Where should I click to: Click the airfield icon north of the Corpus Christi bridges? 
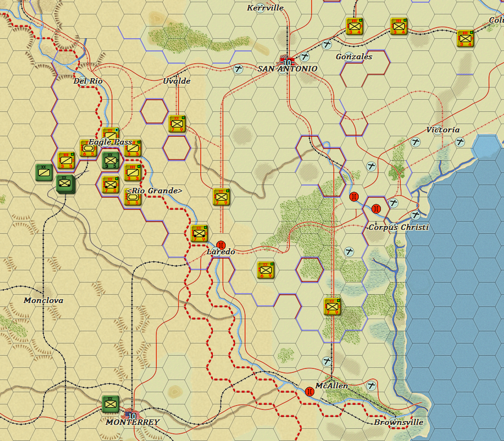pyautogui.click(x=371, y=166)
